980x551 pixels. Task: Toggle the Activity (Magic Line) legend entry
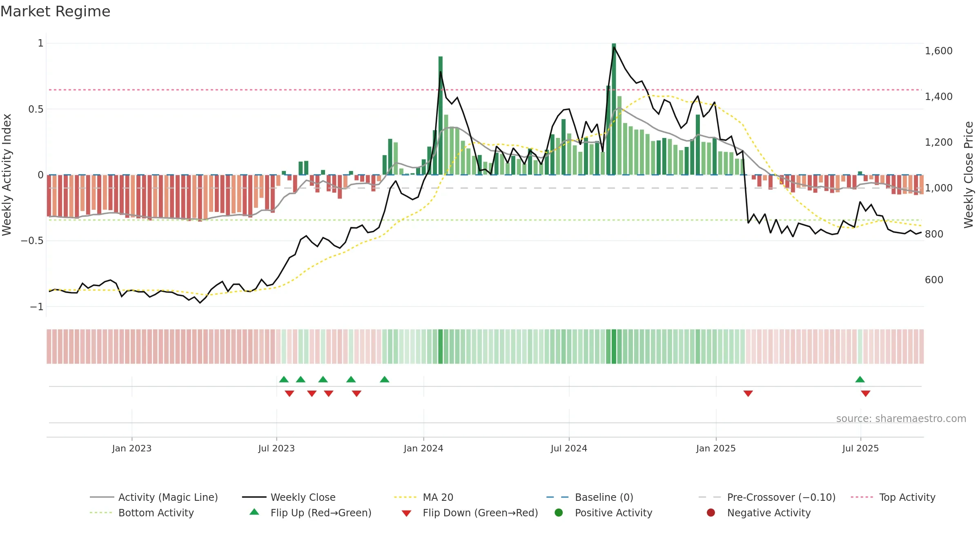click(x=154, y=497)
